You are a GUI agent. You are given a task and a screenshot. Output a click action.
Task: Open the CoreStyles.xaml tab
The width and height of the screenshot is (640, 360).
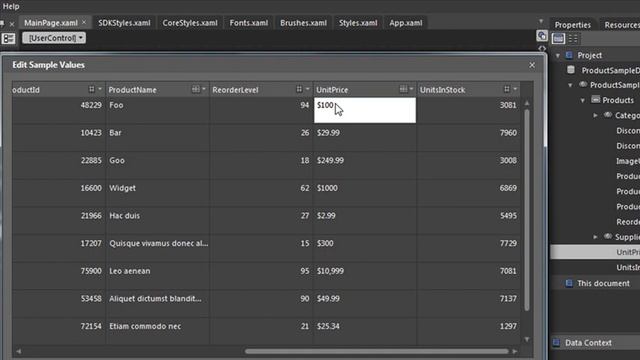190,23
